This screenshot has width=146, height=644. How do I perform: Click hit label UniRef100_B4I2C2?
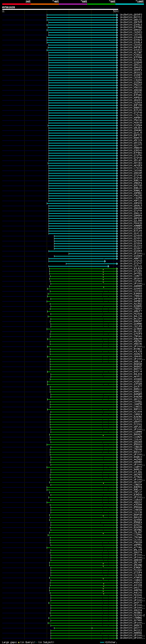pyautogui.click(x=131, y=630)
